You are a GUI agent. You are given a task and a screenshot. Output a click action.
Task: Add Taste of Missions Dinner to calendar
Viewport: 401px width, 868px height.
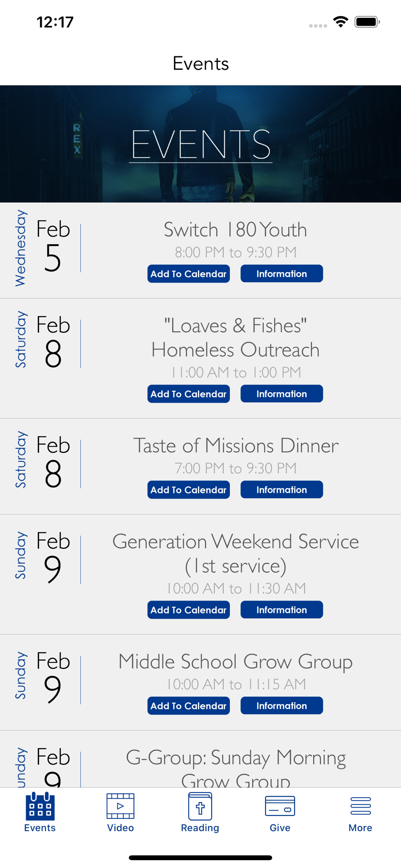click(188, 490)
